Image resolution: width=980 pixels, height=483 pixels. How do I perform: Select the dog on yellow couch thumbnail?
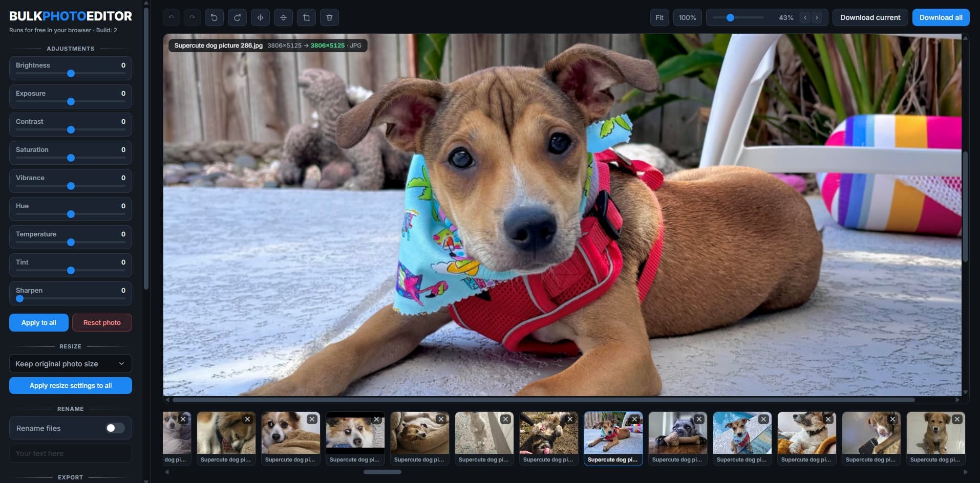point(806,439)
